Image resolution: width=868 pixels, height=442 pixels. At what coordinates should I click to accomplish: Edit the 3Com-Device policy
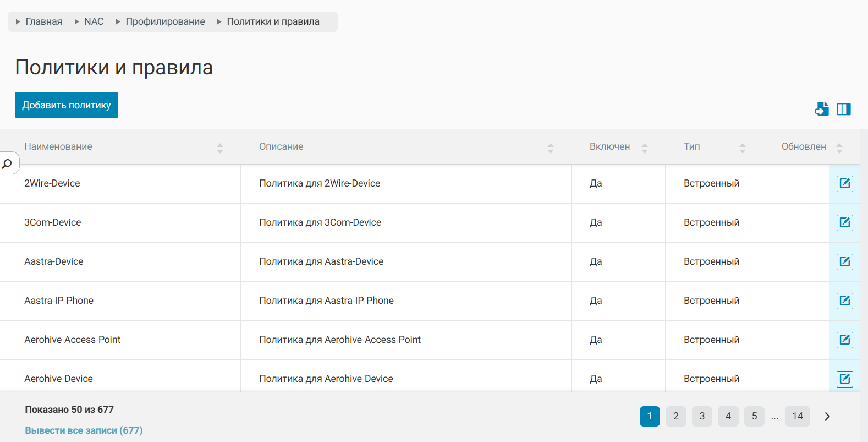(x=844, y=222)
